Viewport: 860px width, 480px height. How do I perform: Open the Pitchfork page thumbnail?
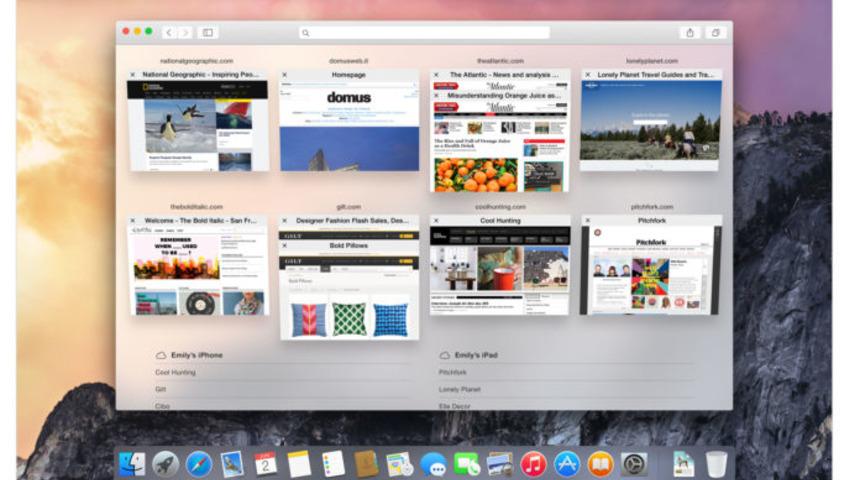coord(651,270)
